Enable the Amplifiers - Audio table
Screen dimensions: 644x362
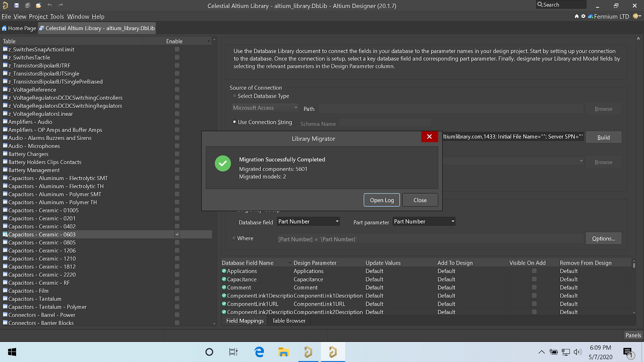177,121
